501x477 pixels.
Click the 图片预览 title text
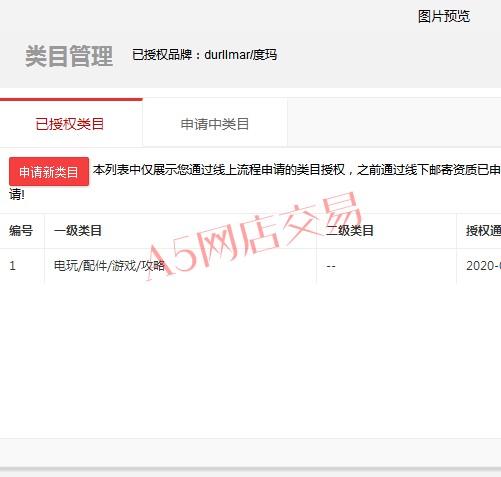coord(444,16)
